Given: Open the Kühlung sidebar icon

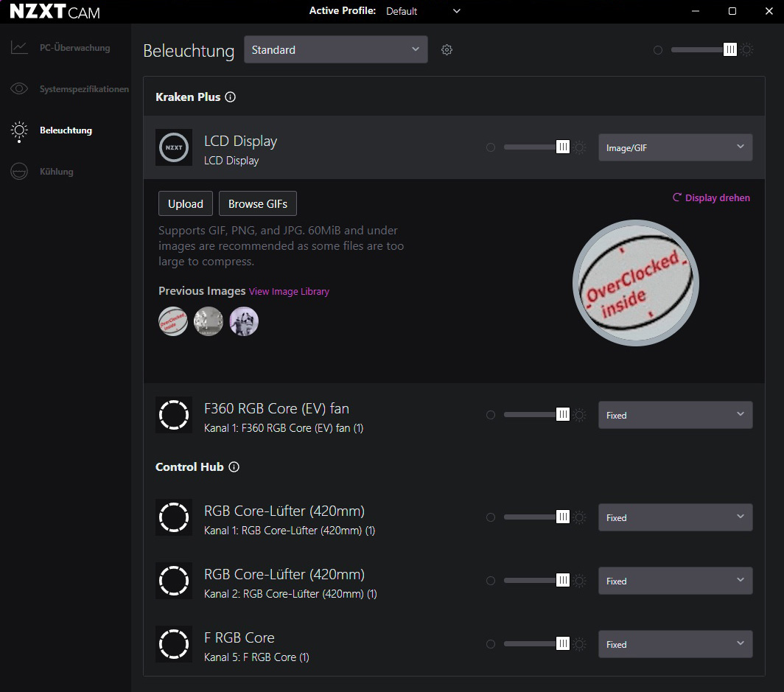Looking at the screenshot, I should click(x=19, y=172).
